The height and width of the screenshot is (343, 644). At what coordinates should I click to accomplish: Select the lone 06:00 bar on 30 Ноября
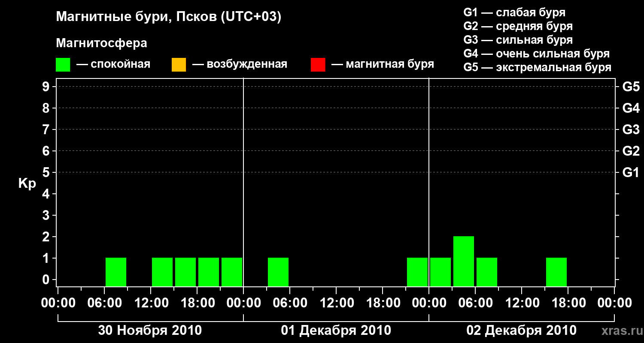point(116,272)
